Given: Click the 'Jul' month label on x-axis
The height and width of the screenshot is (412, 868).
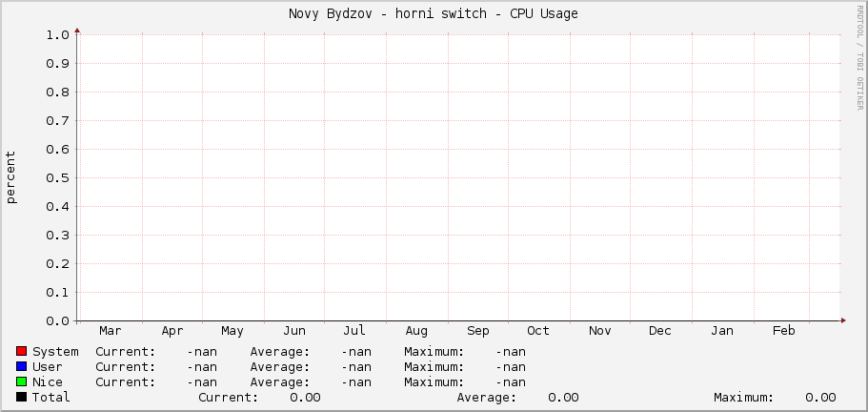Looking at the screenshot, I should click(354, 331).
